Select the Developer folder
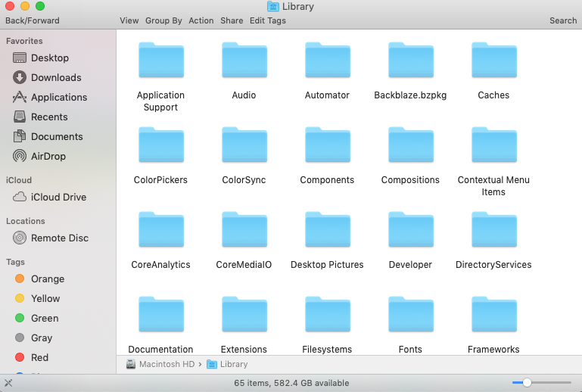Screen dimensions: 582x392 pyautogui.click(x=410, y=229)
